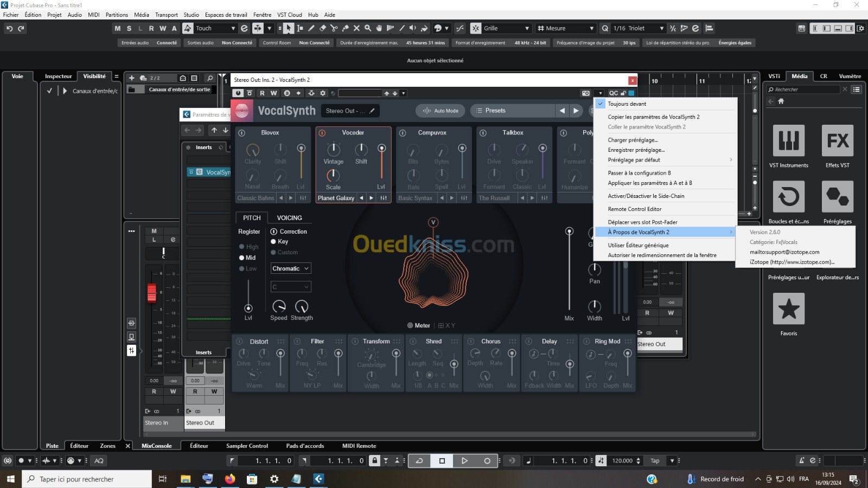This screenshot has width=868, height=488.
Task: Open the Mesure grid type dropdown
Action: [566, 28]
